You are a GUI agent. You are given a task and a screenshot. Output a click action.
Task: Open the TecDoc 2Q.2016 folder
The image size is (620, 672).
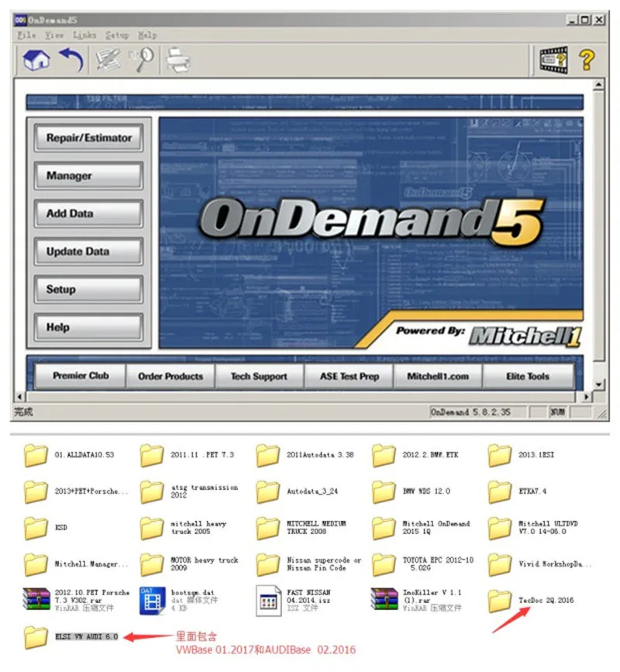[531, 601]
